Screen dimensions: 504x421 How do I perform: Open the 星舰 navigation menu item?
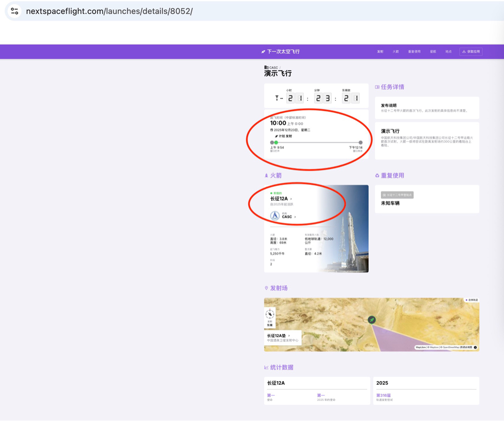pos(433,51)
